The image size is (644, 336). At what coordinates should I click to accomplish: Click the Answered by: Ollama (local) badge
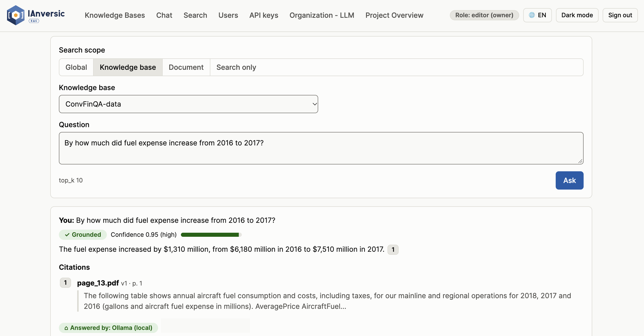[108, 328]
